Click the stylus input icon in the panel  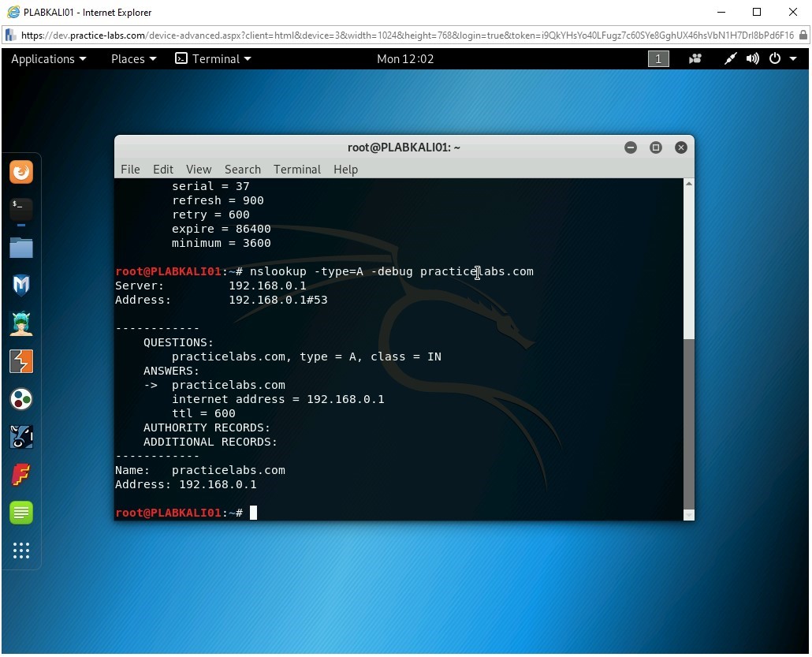(x=729, y=58)
